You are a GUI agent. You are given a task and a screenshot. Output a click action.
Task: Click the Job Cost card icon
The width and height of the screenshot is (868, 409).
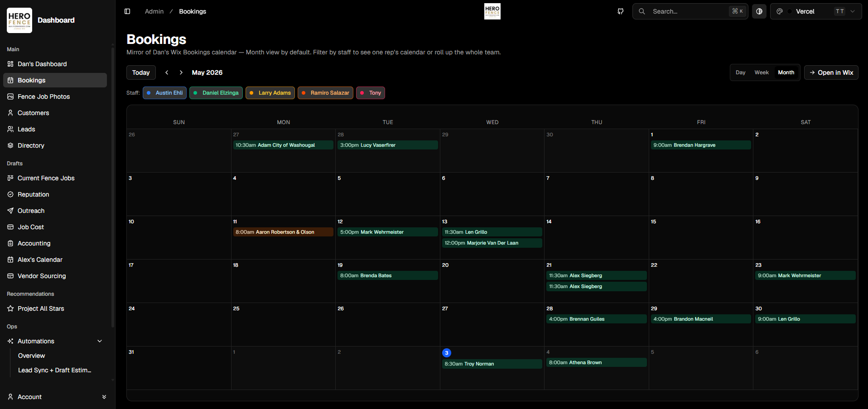10,227
